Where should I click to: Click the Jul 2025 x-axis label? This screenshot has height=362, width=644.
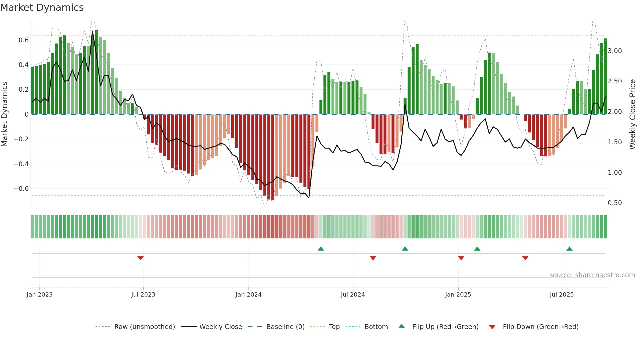coord(562,294)
